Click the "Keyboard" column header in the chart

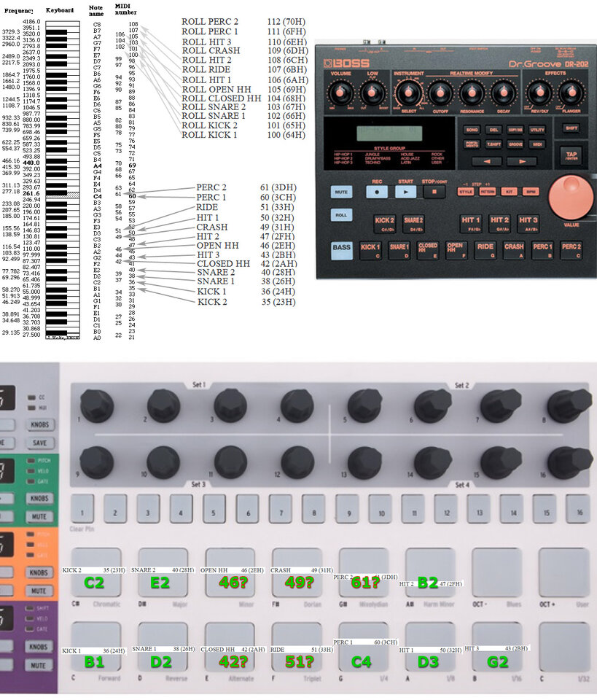coord(60,10)
